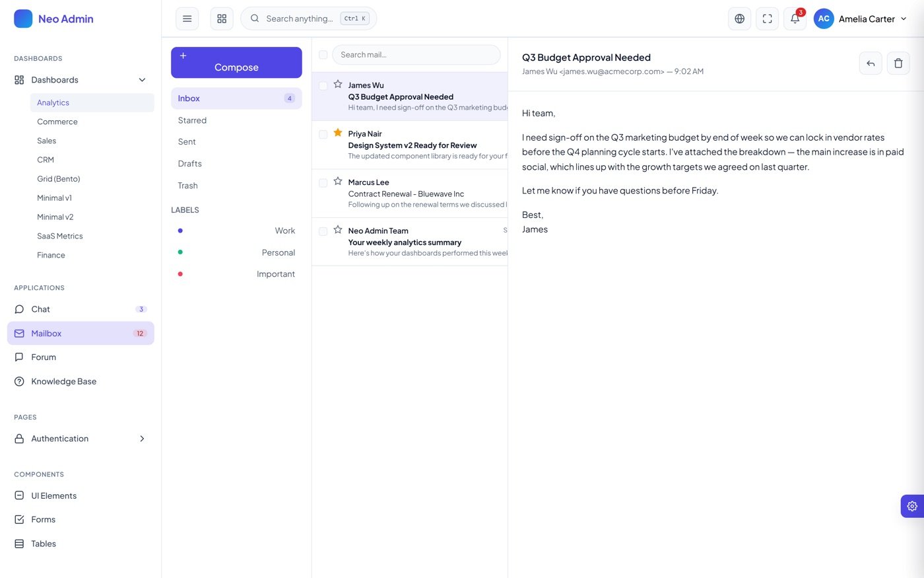Collapse the Dashboards section
This screenshot has height=578, width=924.
(x=81, y=80)
